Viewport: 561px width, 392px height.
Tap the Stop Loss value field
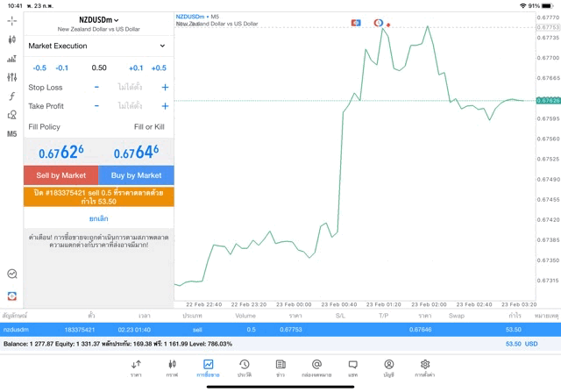(130, 87)
